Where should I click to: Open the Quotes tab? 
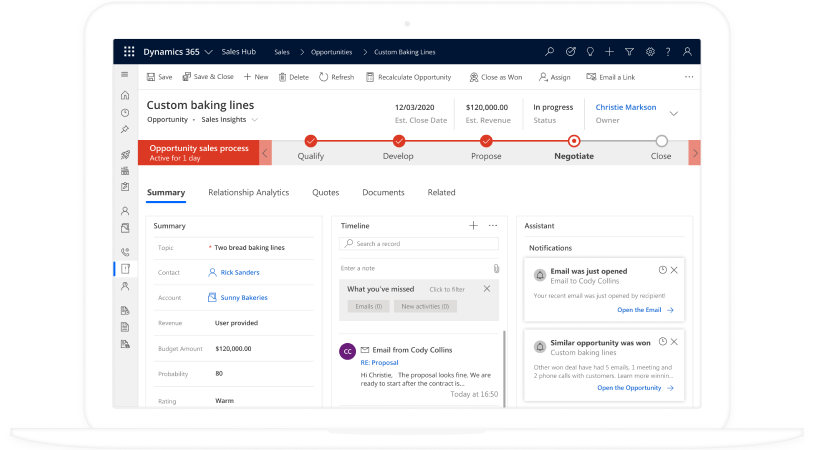coord(325,193)
